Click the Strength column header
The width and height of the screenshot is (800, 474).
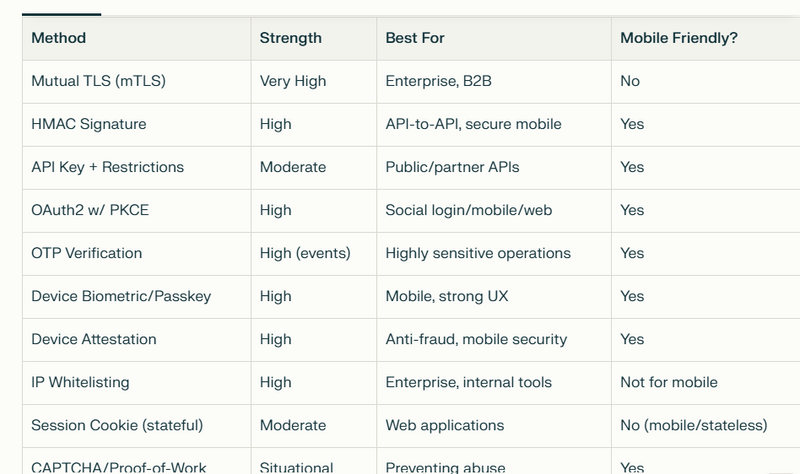click(291, 38)
